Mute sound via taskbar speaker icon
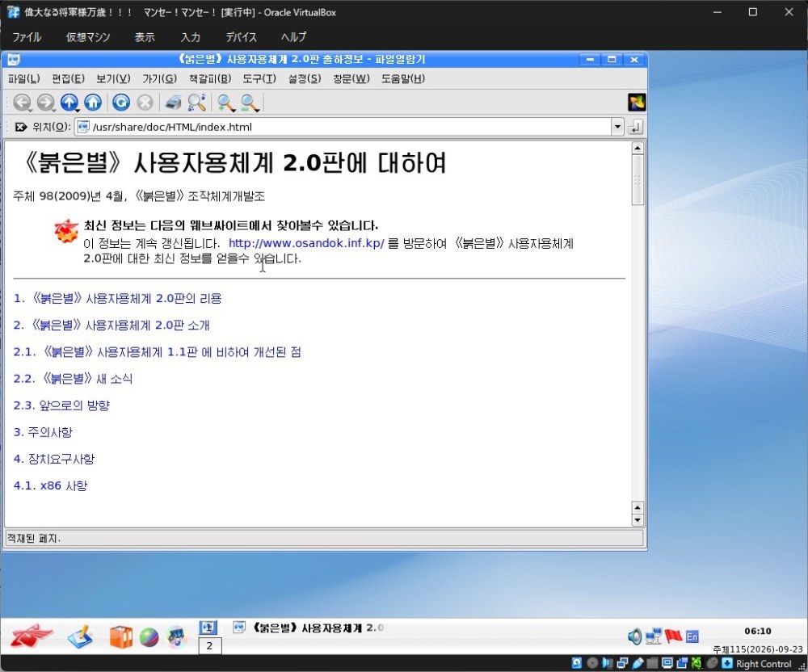The width and height of the screenshot is (808, 672). click(x=635, y=637)
